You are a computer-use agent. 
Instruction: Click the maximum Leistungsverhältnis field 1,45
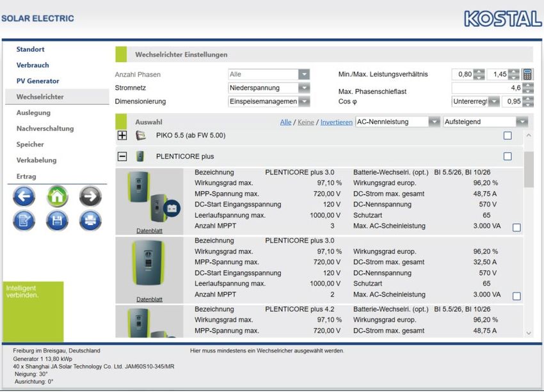497,74
